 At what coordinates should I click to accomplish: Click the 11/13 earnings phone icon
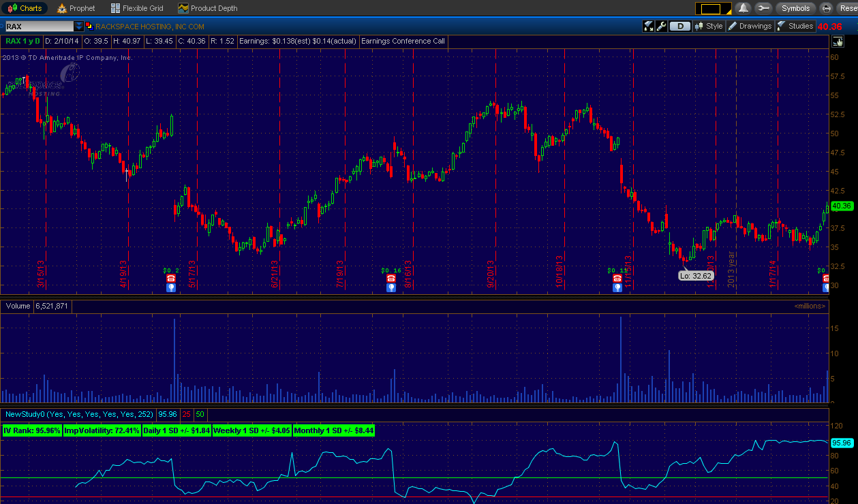click(x=617, y=279)
